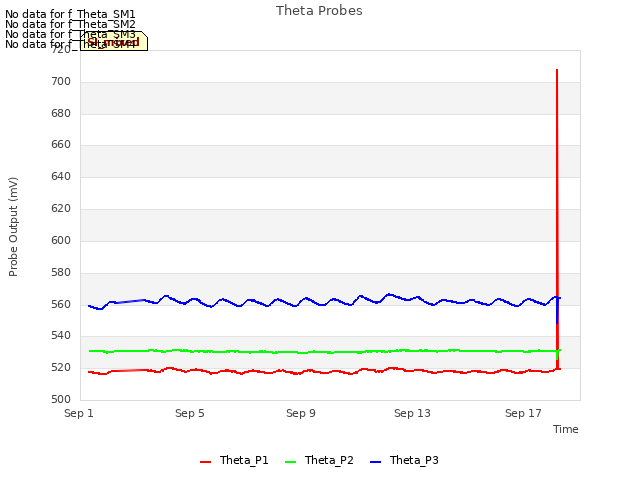Click the red Theta_P1 baseline in the plot
Screen dimensions: 640x480
327,371
